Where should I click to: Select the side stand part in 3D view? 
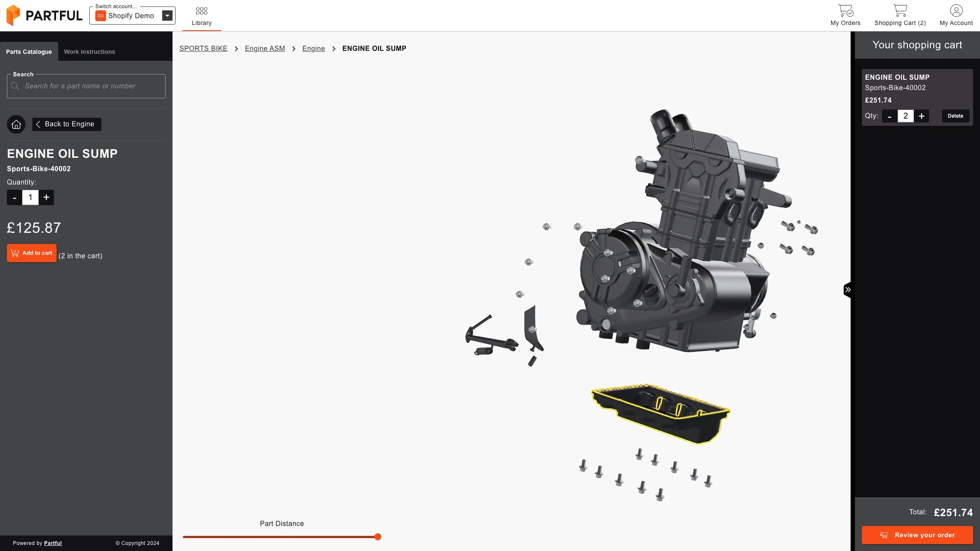492,338
